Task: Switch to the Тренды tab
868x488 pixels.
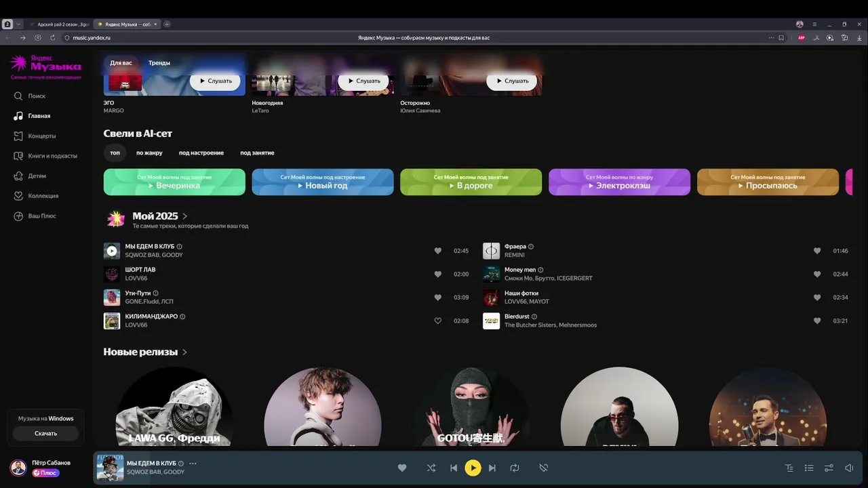Action: coord(159,63)
